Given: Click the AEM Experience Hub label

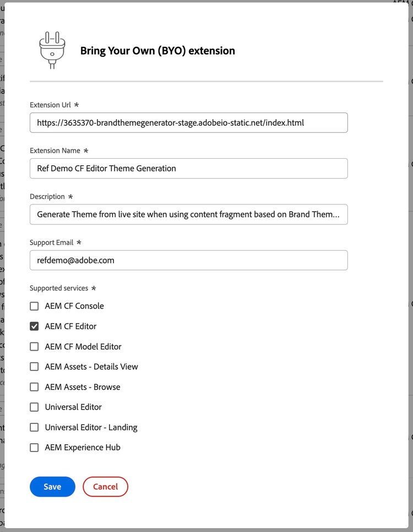Looking at the screenshot, I should point(83,448).
